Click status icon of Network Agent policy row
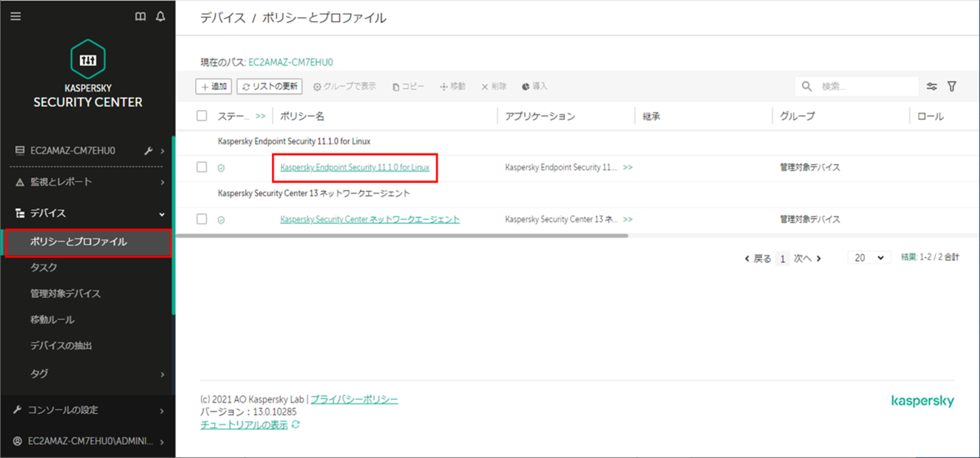Screen dimensions: 980x458 (x=220, y=220)
